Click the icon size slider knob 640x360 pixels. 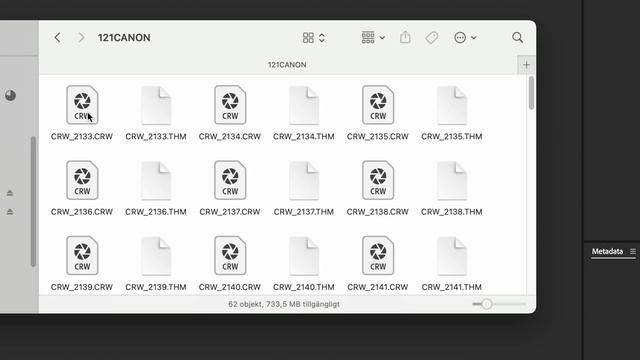[x=487, y=304]
